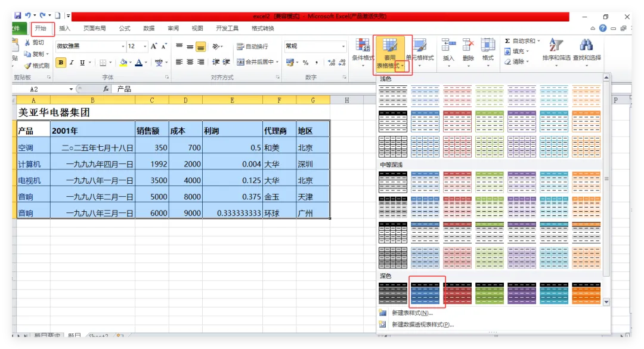
Task: Click the increase indent icon
Action: click(227, 62)
